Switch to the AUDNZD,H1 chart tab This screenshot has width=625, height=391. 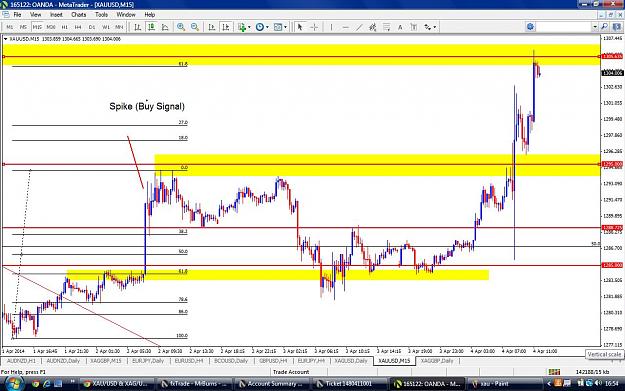(x=21, y=361)
